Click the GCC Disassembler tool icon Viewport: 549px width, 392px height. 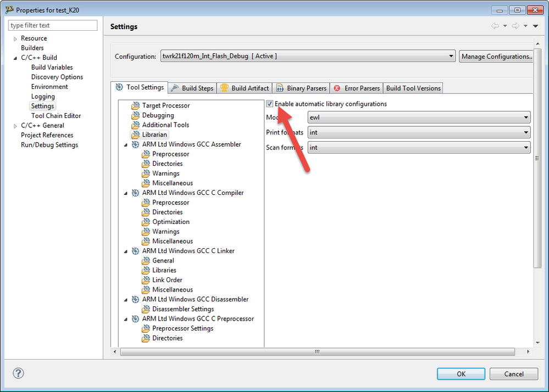tap(136, 299)
